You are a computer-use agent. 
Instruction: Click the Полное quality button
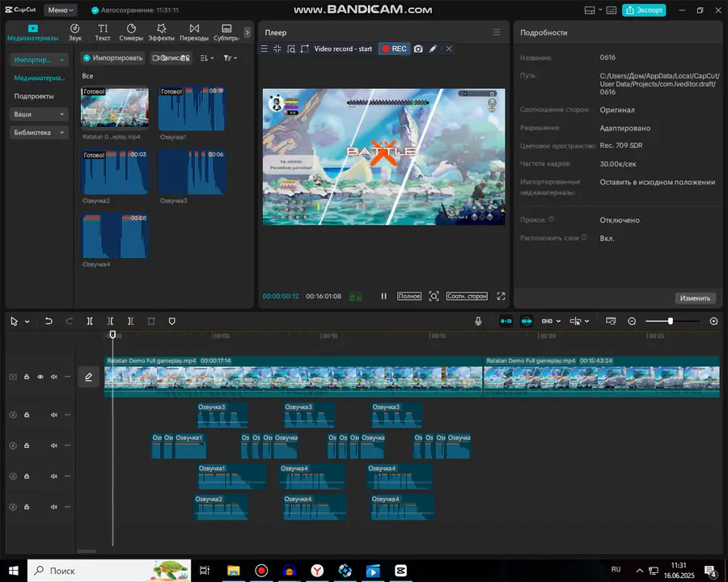coord(409,296)
